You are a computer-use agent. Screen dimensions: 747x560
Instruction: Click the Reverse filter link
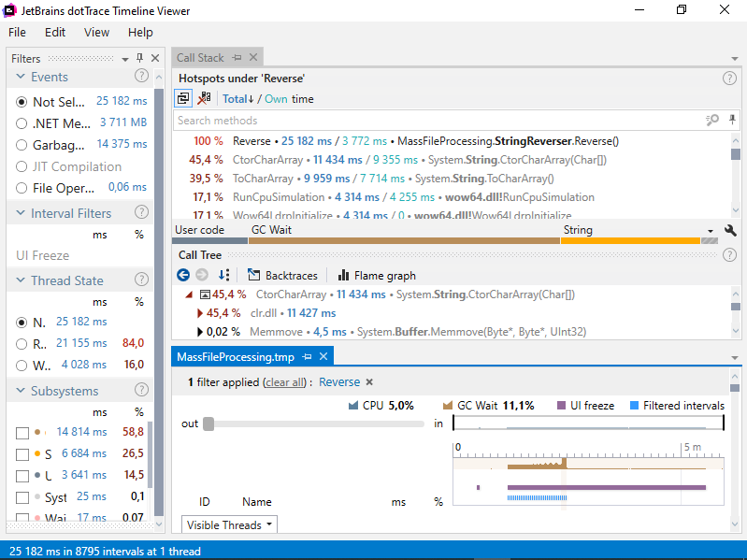point(339,382)
